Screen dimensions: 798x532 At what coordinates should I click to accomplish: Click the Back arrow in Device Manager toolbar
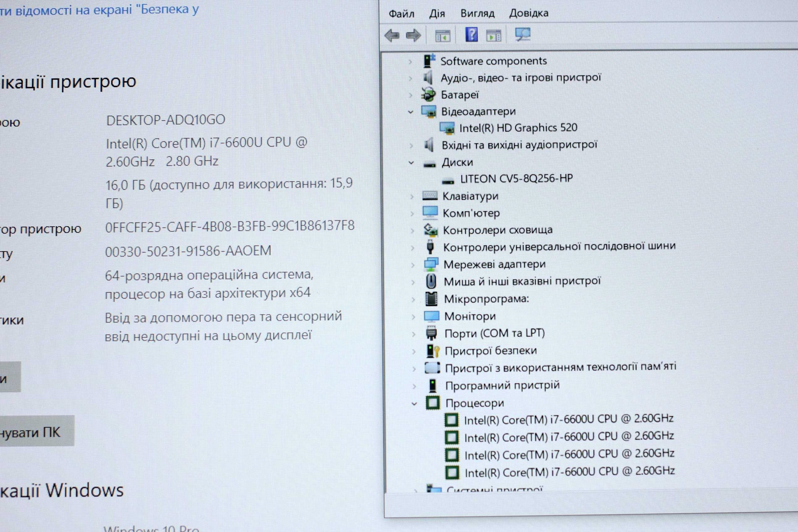(392, 35)
